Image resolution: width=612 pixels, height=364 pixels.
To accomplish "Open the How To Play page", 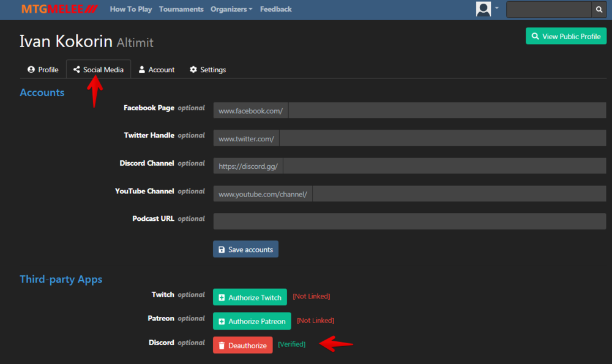I will click(131, 9).
